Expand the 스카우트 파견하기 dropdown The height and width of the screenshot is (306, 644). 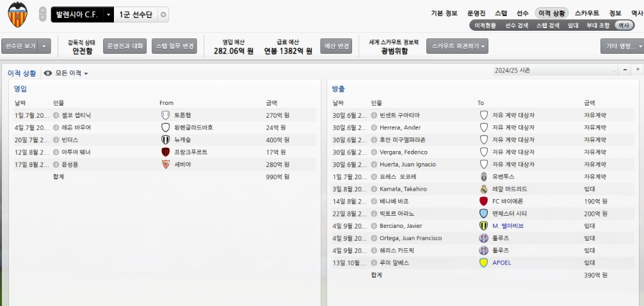457,46
